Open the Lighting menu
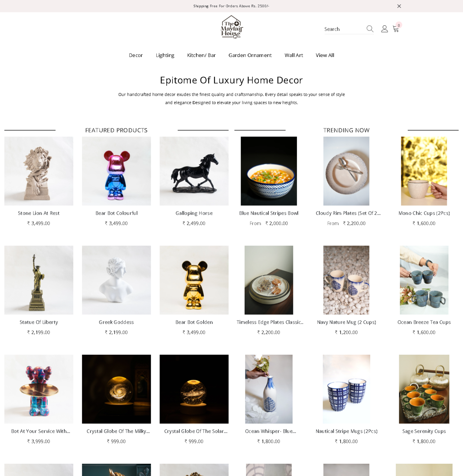 tap(165, 55)
